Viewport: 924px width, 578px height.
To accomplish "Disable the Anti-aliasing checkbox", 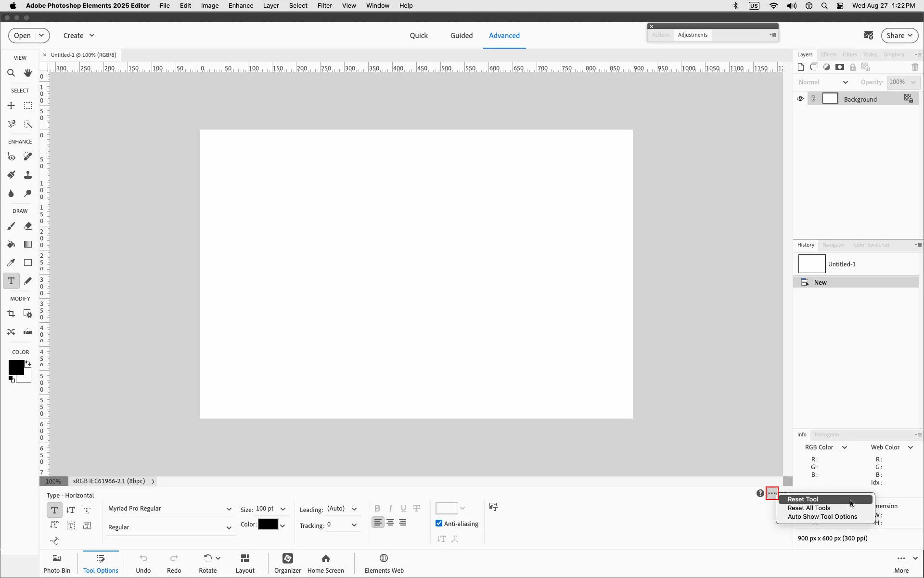I will pos(439,524).
